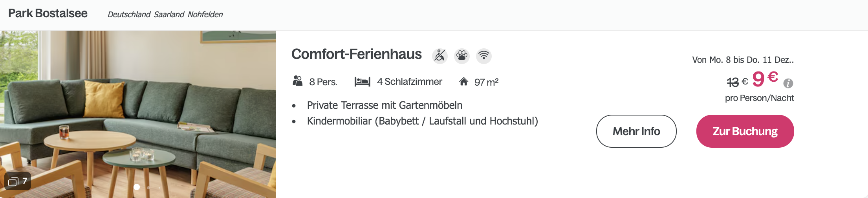Click the Comfort-Ferienhaus heading

[x=356, y=54]
